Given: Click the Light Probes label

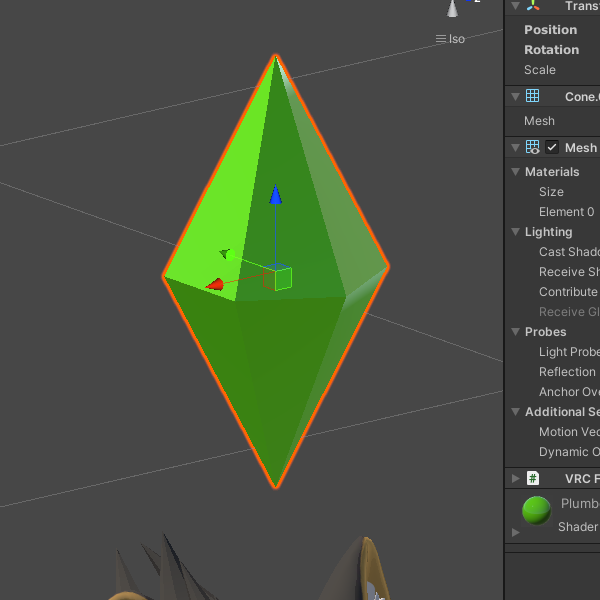Looking at the screenshot, I should [569, 352].
